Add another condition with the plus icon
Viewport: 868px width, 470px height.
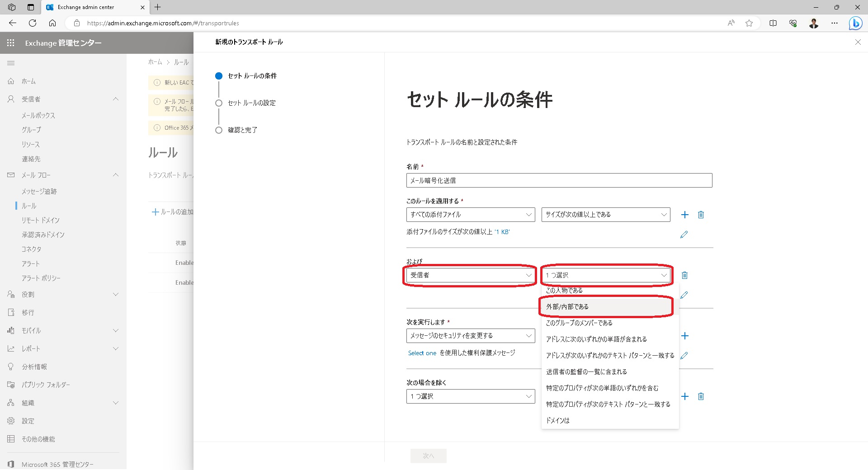click(x=685, y=215)
